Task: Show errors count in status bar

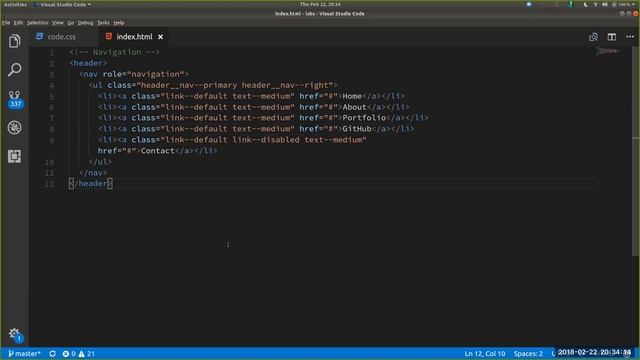Action: [x=69, y=353]
